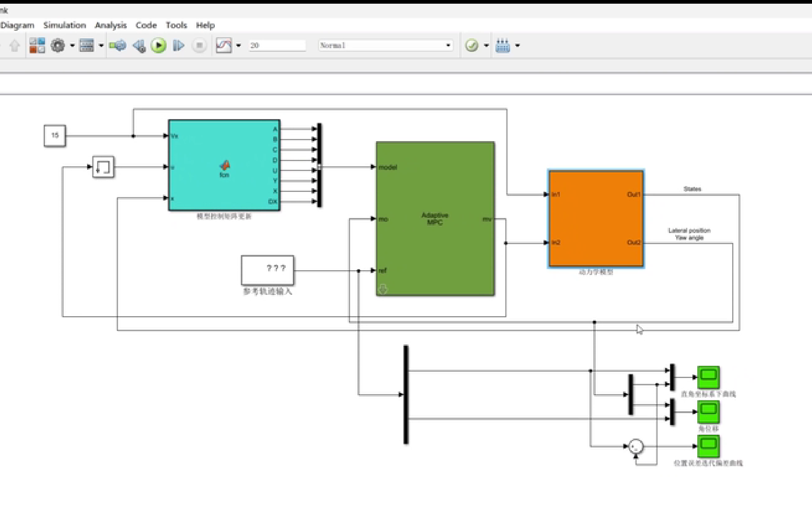
Task: Open the Simulation menu
Action: [x=65, y=25]
